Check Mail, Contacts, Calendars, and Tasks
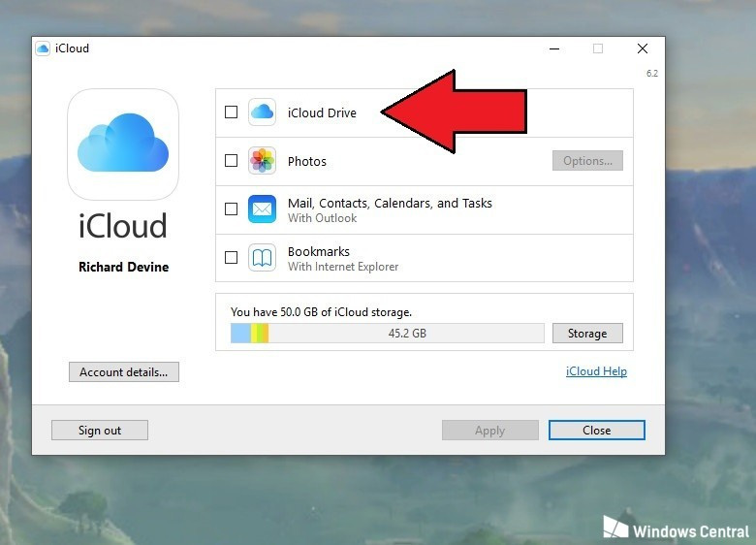Image resolution: width=756 pixels, height=545 pixels. 232,208
